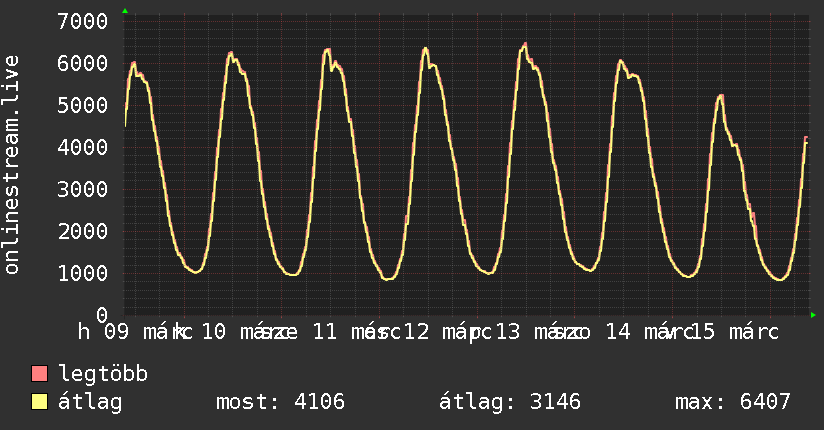Click the 3000 y-axis label

click(x=83, y=189)
